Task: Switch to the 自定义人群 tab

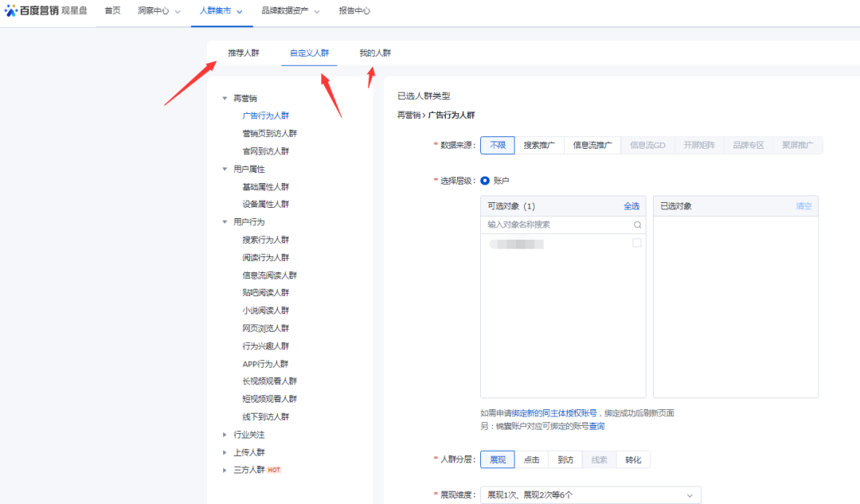Action: tap(309, 53)
